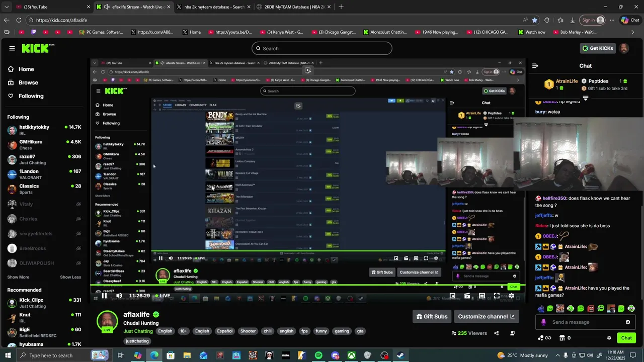Select the Español tag

[x=225, y=331]
